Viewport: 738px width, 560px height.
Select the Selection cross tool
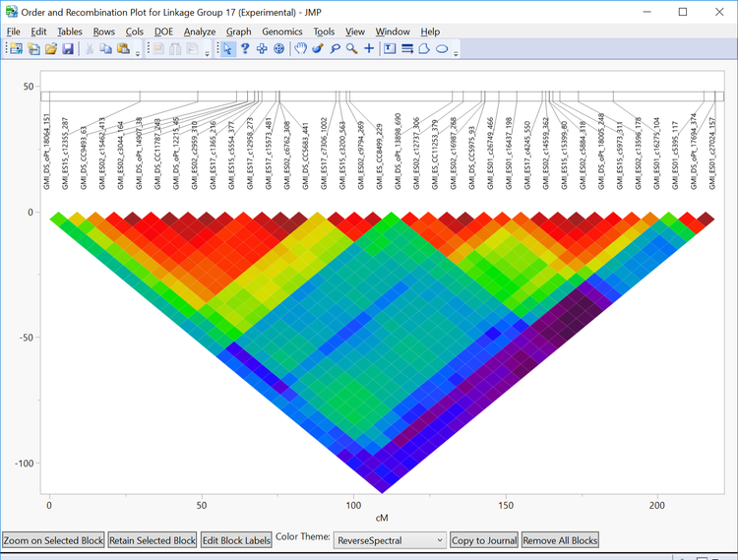(262, 48)
